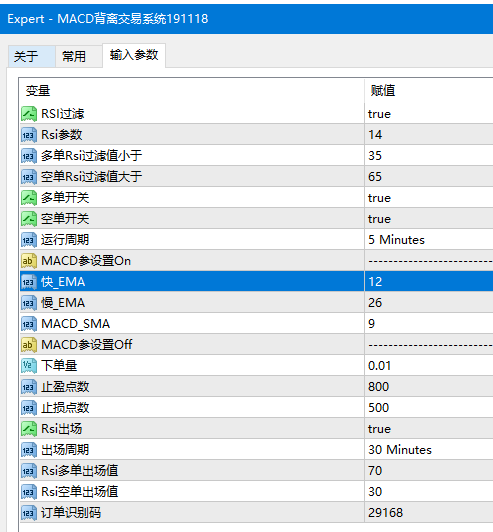
Task: Click the string icon beside MACD参设置On
Action: [x=29, y=261]
